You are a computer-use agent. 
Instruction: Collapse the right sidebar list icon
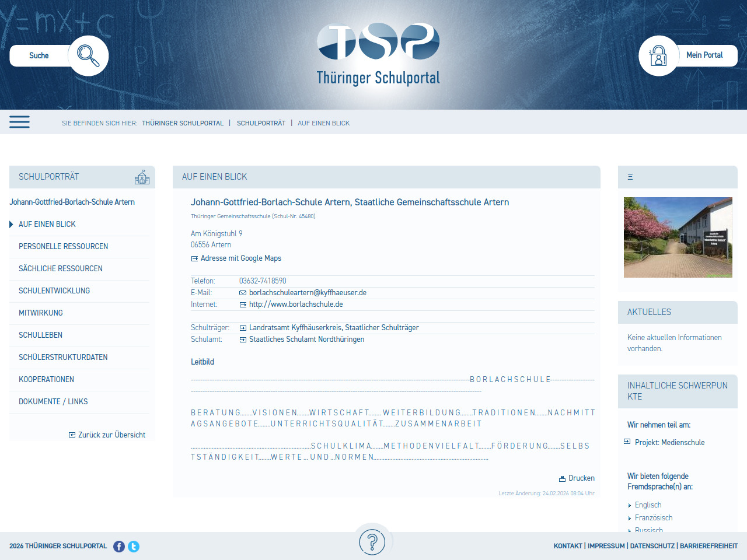(630, 177)
